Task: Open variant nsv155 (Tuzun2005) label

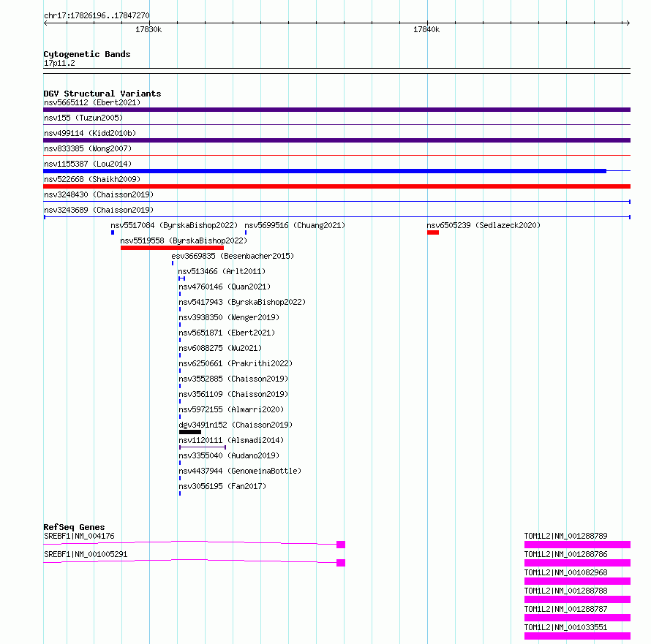Action: [83, 118]
